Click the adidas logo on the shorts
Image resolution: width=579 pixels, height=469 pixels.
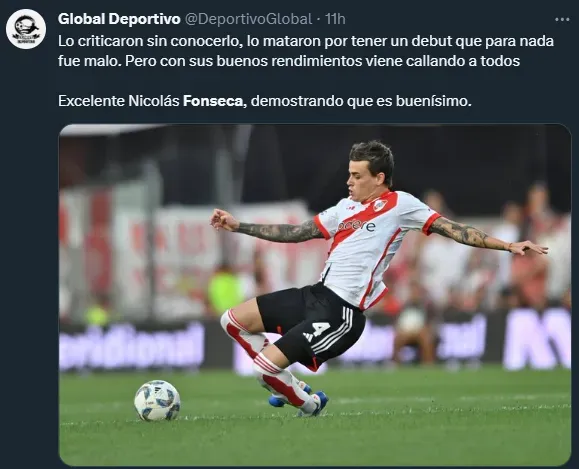click(308, 337)
